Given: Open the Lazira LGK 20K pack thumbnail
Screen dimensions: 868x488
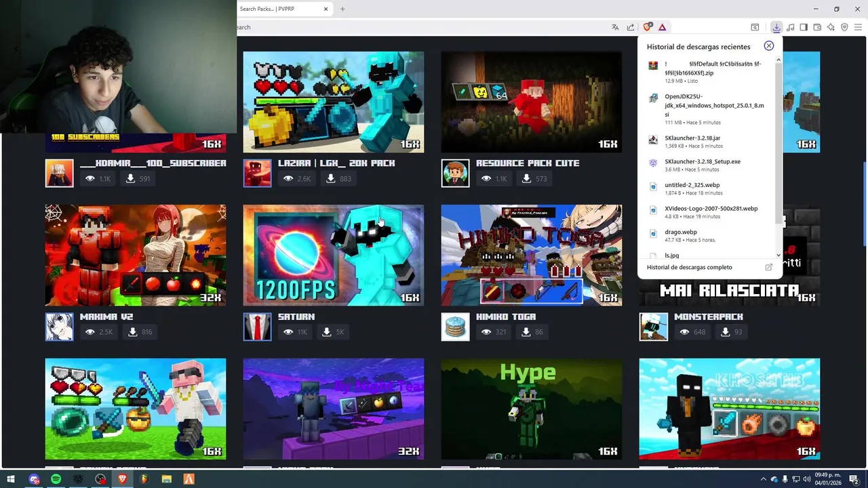Looking at the screenshot, I should pos(334,102).
